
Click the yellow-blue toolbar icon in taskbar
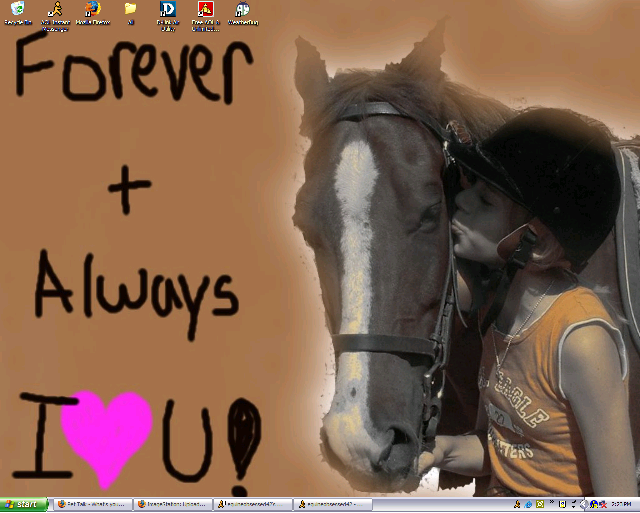pos(562,504)
